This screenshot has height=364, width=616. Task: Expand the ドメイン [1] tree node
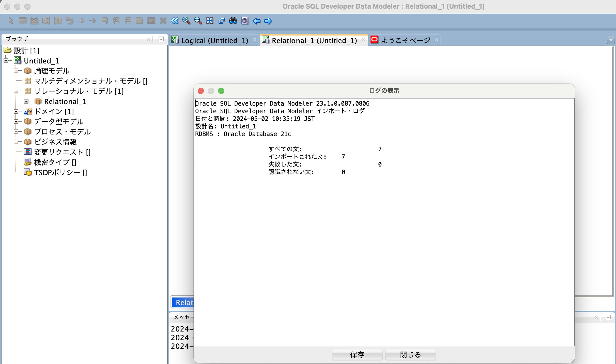16,111
